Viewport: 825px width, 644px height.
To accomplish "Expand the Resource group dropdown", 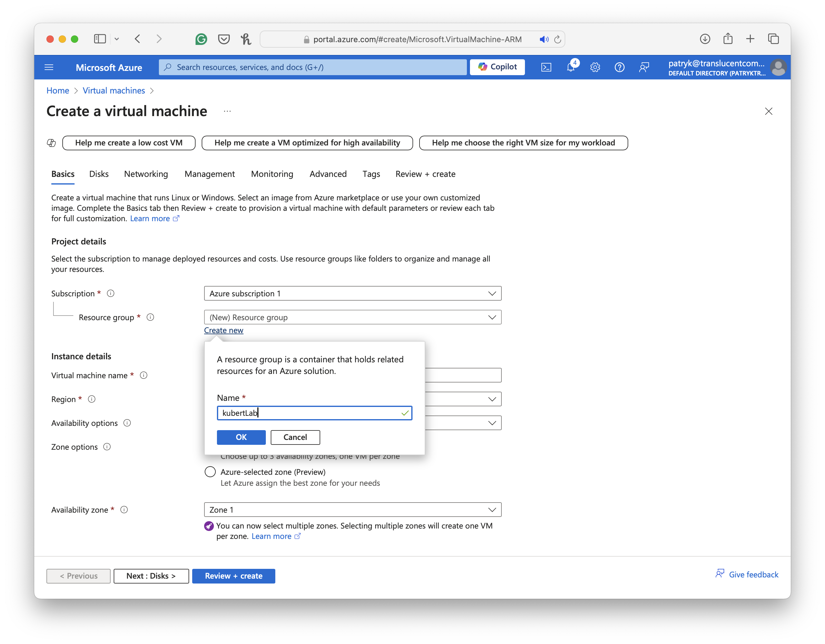I will pos(352,317).
